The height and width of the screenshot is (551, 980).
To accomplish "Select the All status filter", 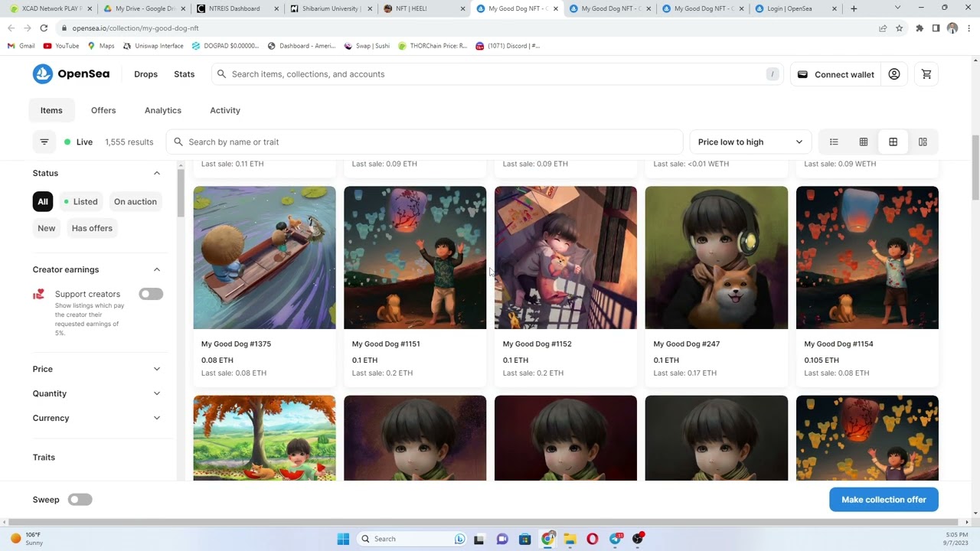I will 43,202.
